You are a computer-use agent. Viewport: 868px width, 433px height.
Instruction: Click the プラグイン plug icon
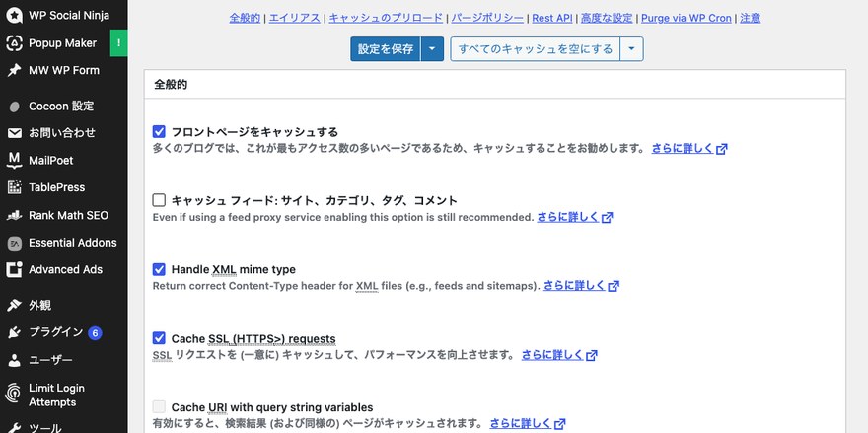(x=15, y=332)
